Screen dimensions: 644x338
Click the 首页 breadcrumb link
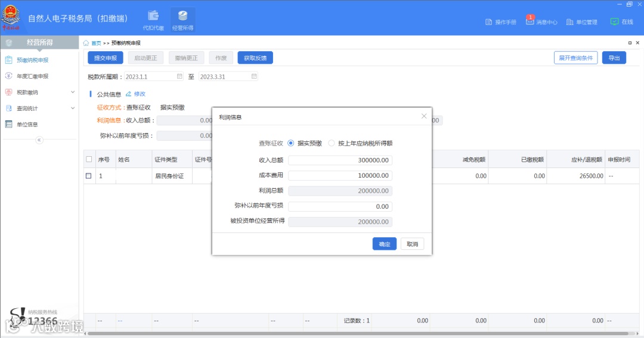click(x=96, y=43)
